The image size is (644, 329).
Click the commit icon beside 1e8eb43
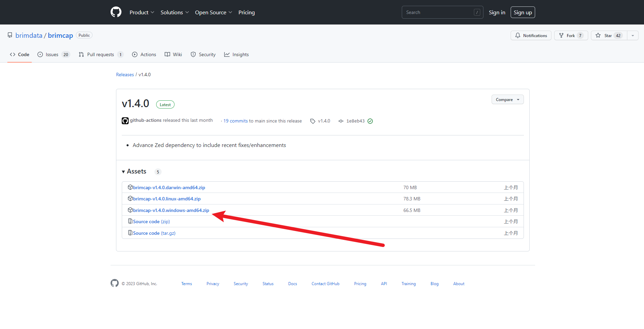tap(341, 121)
